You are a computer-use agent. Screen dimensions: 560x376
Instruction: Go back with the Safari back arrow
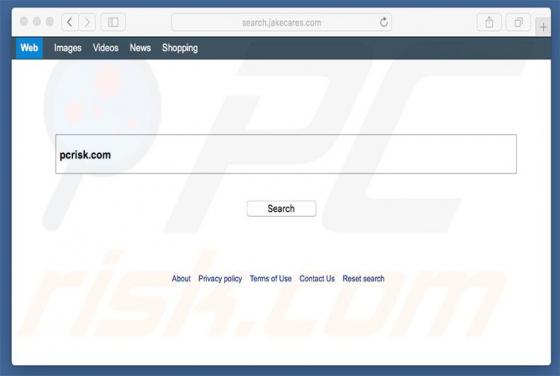point(70,22)
